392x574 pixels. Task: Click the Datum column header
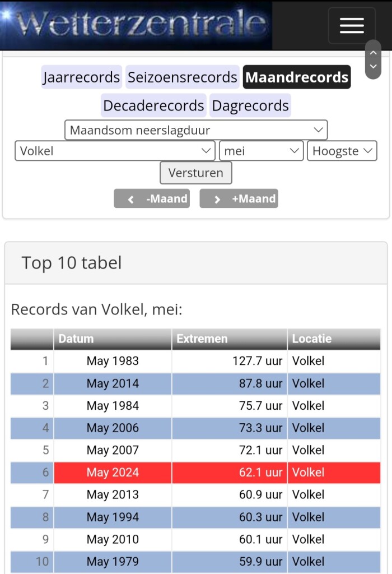[x=113, y=339]
